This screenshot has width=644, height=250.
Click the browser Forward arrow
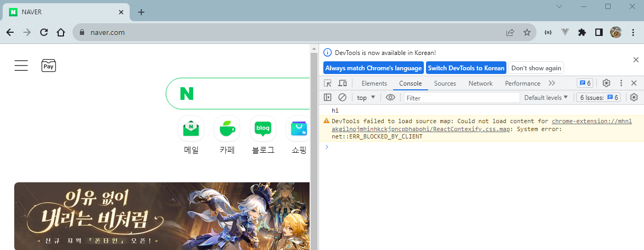click(x=27, y=32)
